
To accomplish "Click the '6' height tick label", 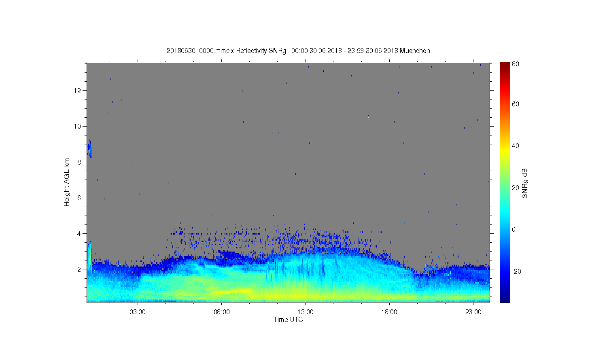I will [80, 198].
